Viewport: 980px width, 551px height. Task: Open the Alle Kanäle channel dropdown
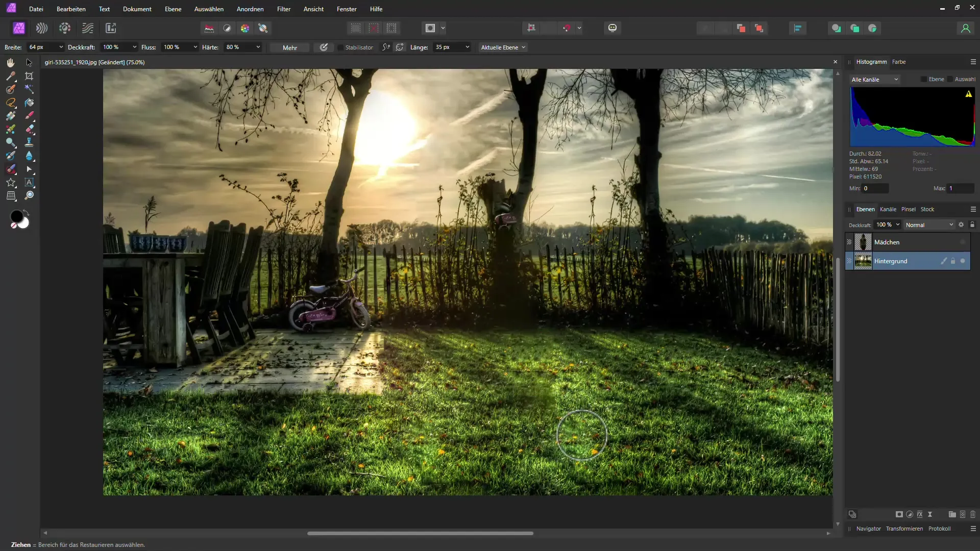click(874, 80)
